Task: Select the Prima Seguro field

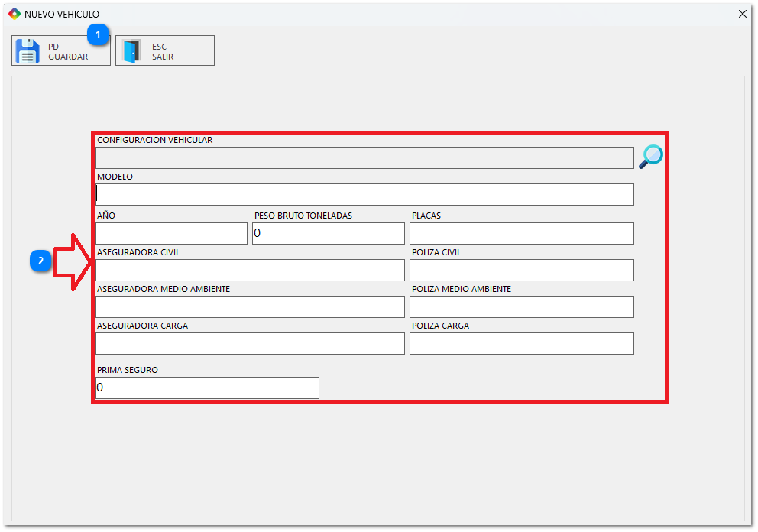Action: point(206,388)
